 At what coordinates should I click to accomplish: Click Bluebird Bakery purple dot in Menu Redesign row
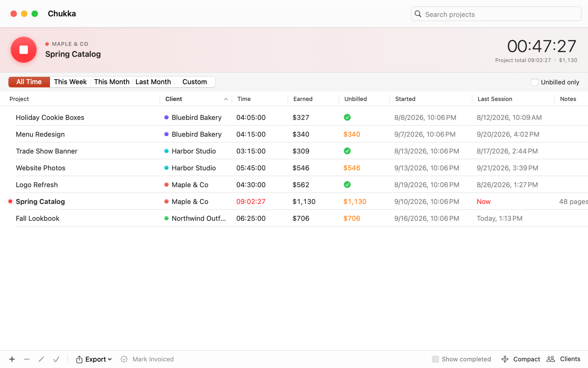click(166, 134)
